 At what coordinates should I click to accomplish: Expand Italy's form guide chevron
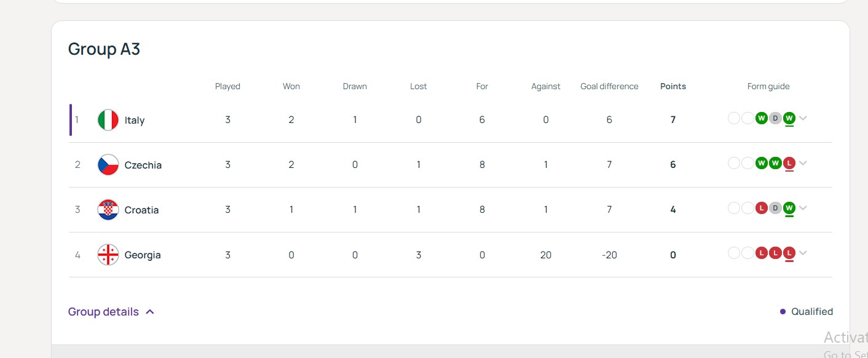(803, 118)
